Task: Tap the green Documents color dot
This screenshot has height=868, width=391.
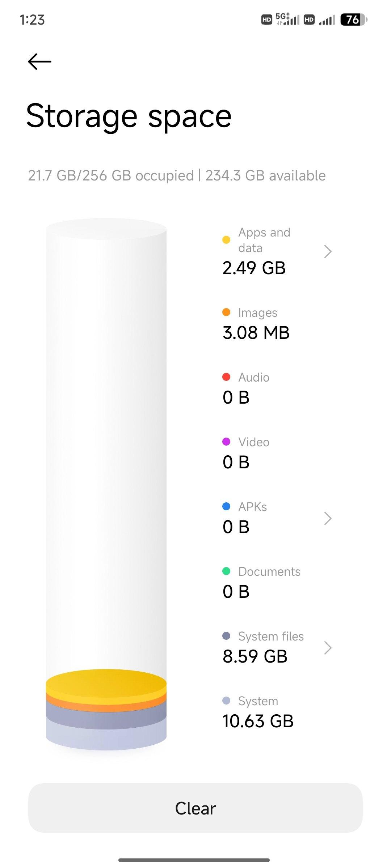Action: pos(226,571)
